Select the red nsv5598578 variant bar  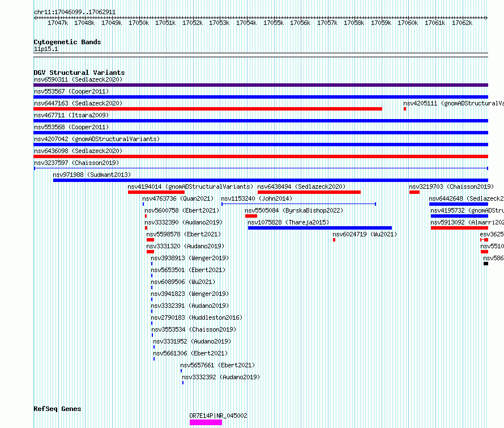151,240
